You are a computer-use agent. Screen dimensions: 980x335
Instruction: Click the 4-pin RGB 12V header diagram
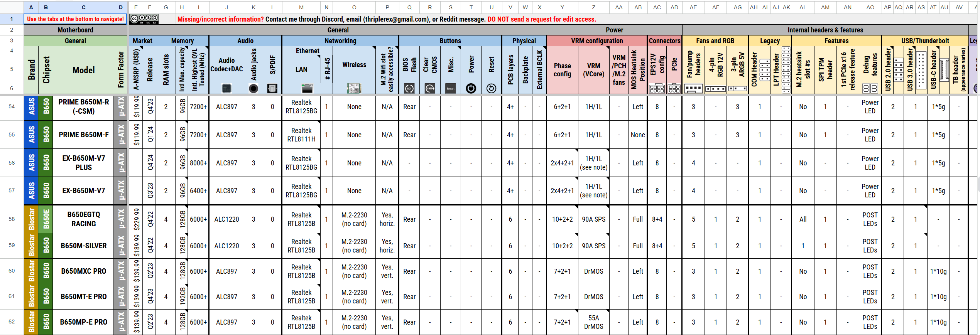[716, 89]
